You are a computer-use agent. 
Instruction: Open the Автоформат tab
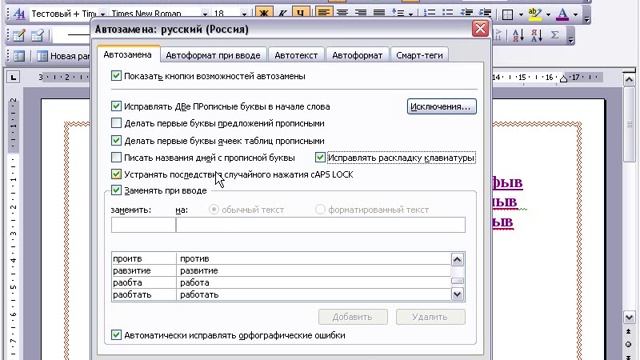pyautogui.click(x=357, y=55)
